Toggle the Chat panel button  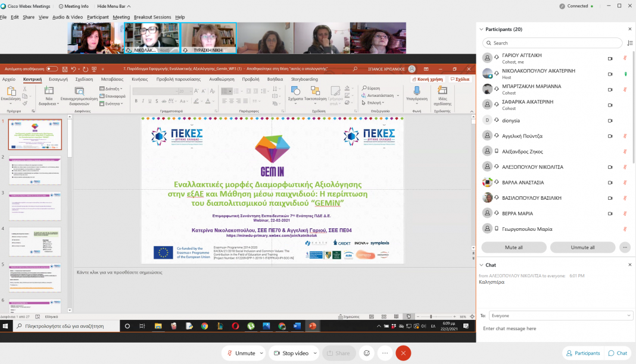point(618,353)
